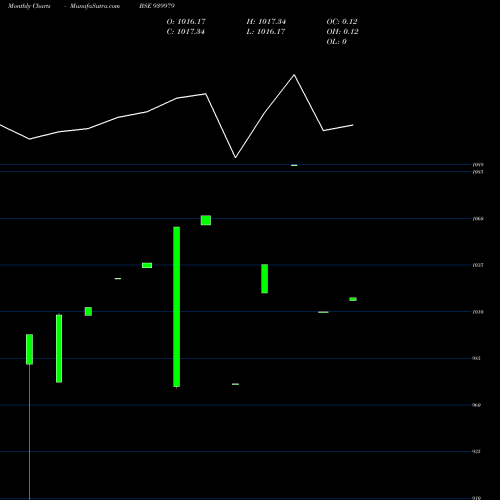
Task: Click the "OH: 0.12" readout
Action: (342, 32)
